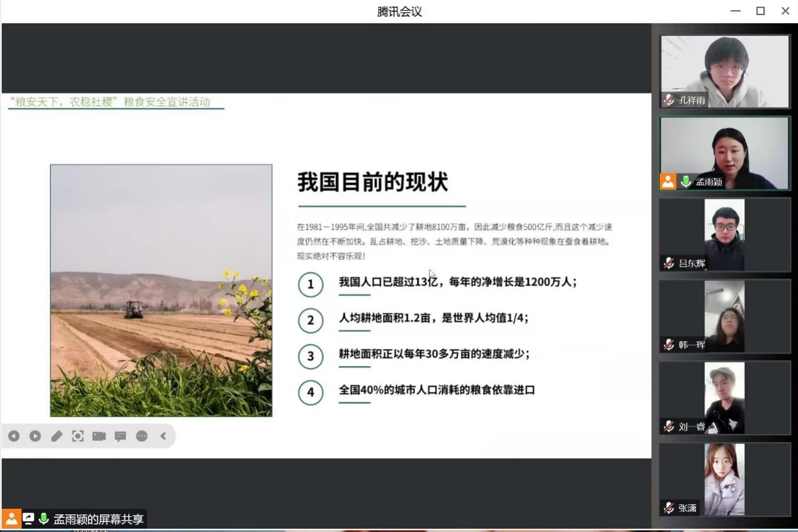This screenshot has width=798, height=532.
Task: Select 刘一睿's video thumbnail
Action: (x=724, y=398)
